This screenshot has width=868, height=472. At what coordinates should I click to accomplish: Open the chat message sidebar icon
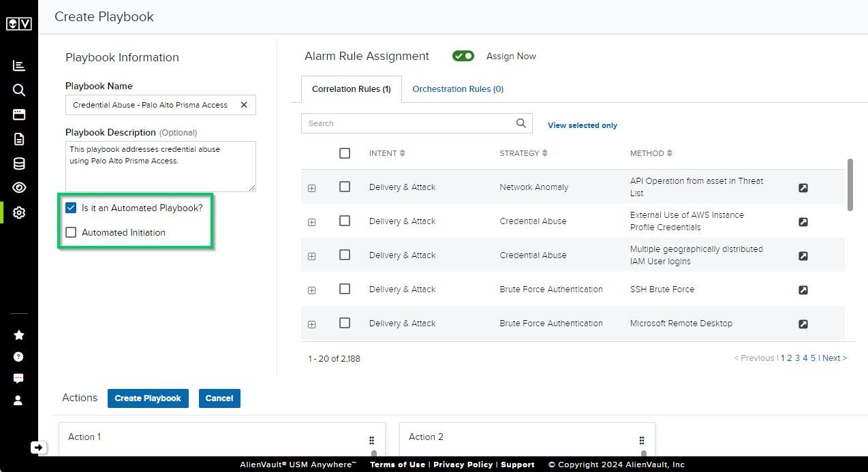coord(19,378)
